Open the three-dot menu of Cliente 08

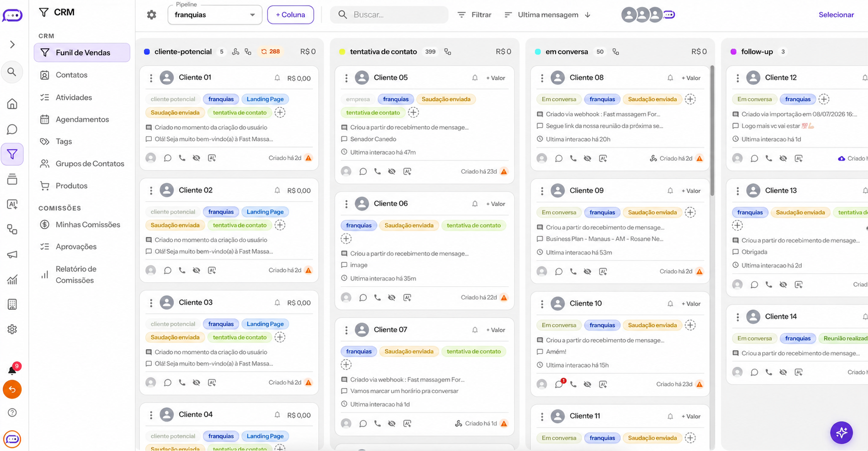click(x=542, y=78)
